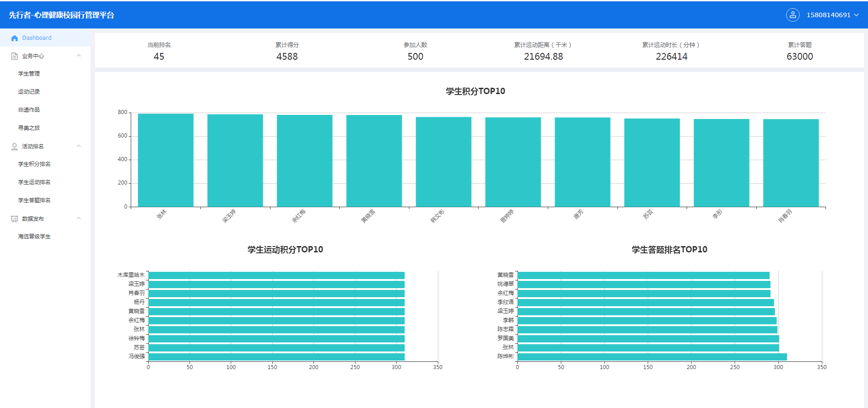Open 学生运动排名 from sidebar
The height and width of the screenshot is (408, 868).
coord(34,182)
